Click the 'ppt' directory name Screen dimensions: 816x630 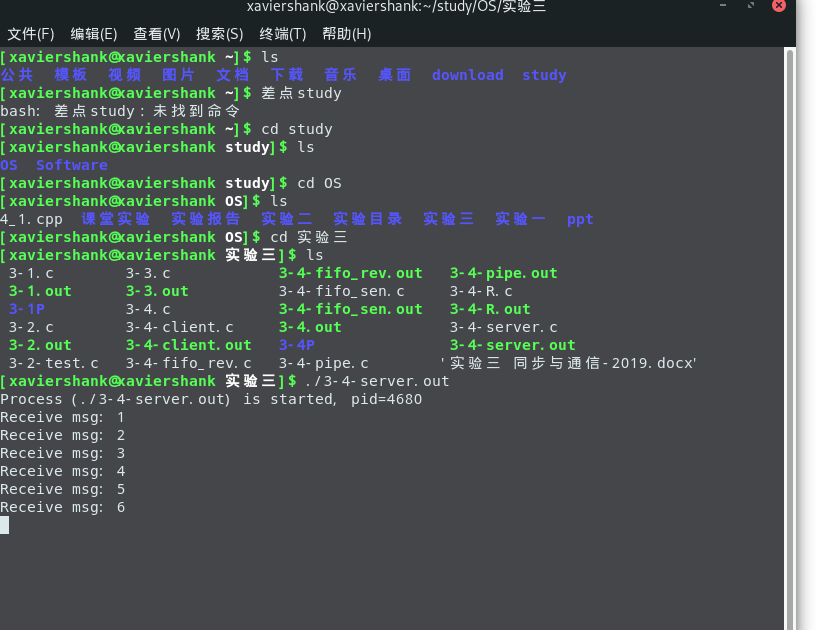tap(580, 219)
